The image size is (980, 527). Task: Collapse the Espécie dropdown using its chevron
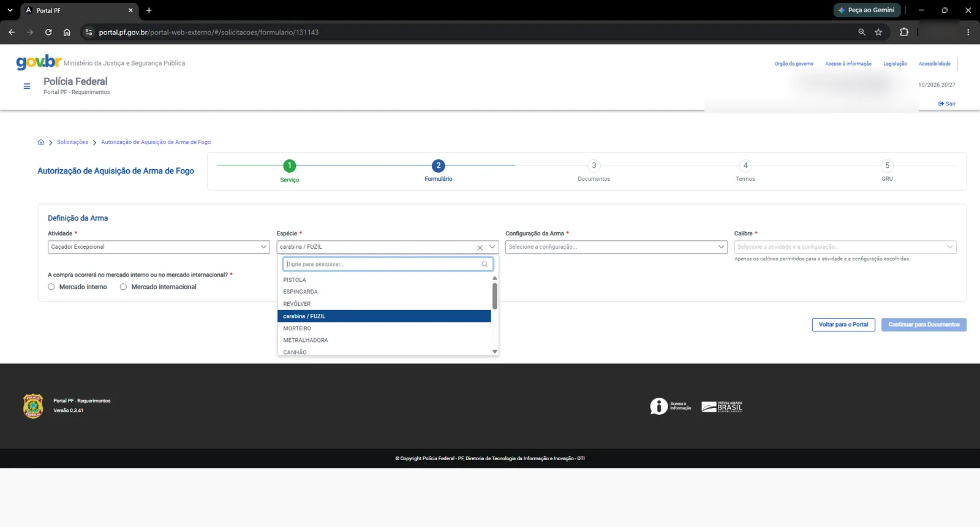pos(492,247)
